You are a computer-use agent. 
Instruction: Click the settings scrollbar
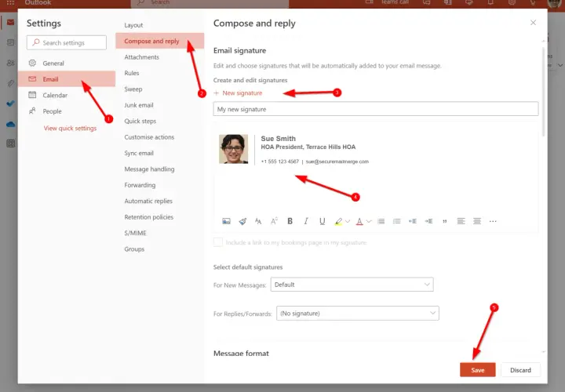pyautogui.click(x=544, y=92)
